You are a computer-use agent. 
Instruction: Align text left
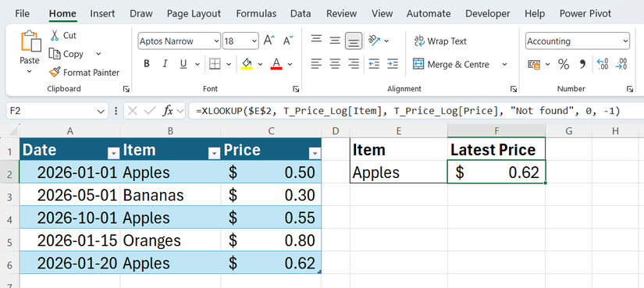[x=316, y=64]
